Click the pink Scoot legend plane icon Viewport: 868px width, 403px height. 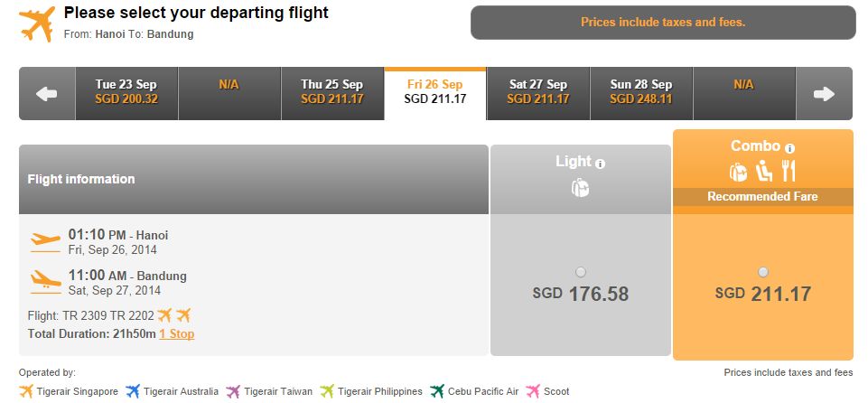click(x=533, y=391)
